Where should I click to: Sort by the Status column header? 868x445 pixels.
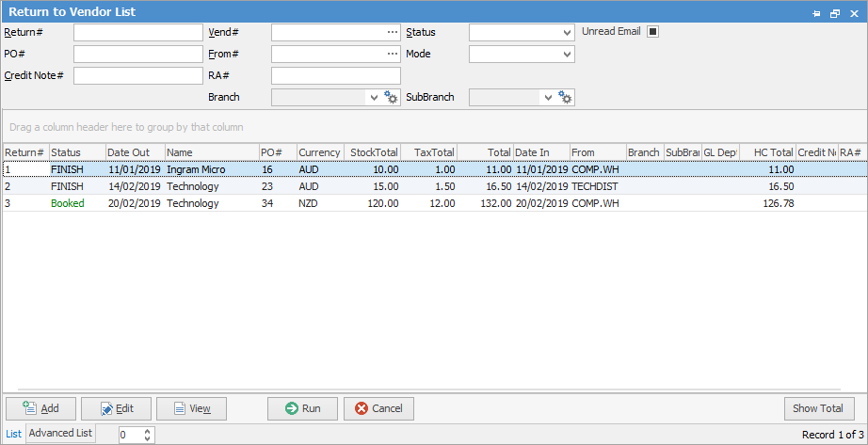click(77, 152)
